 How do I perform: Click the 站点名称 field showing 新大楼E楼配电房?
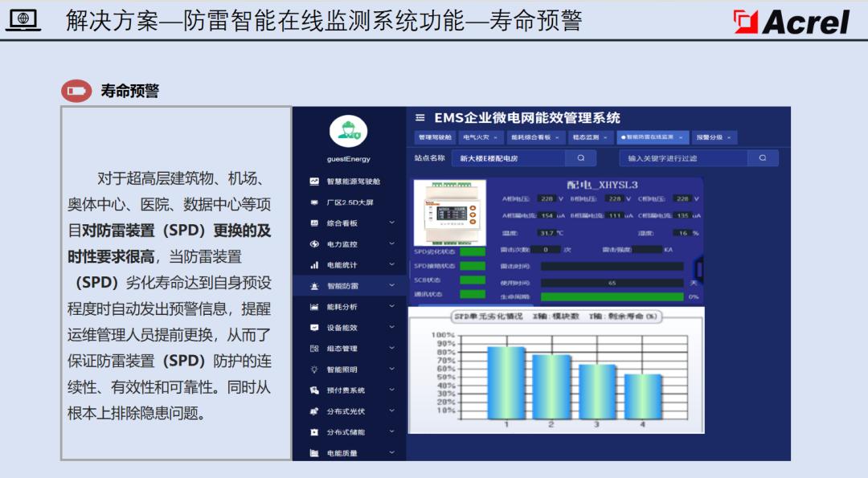(x=509, y=157)
